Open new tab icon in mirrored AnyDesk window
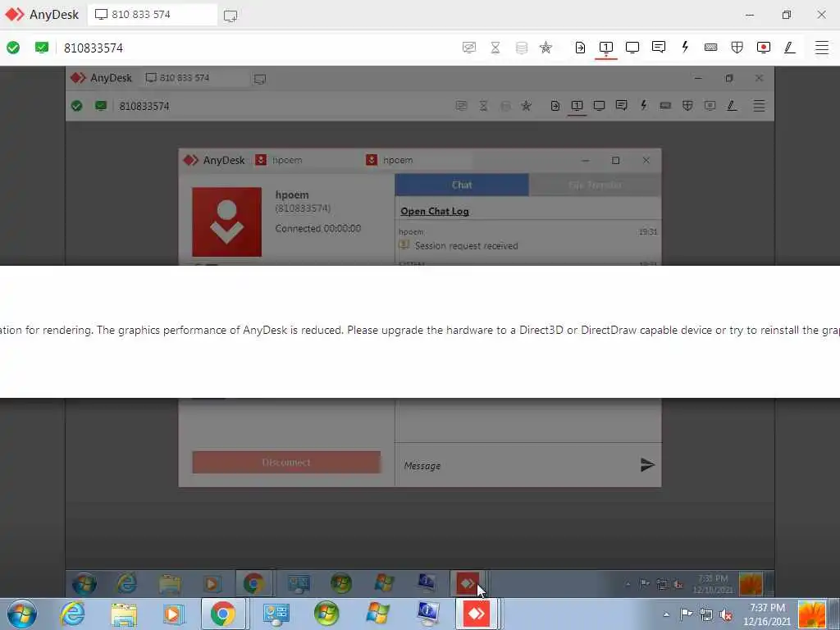This screenshot has width=840, height=630. (x=260, y=80)
